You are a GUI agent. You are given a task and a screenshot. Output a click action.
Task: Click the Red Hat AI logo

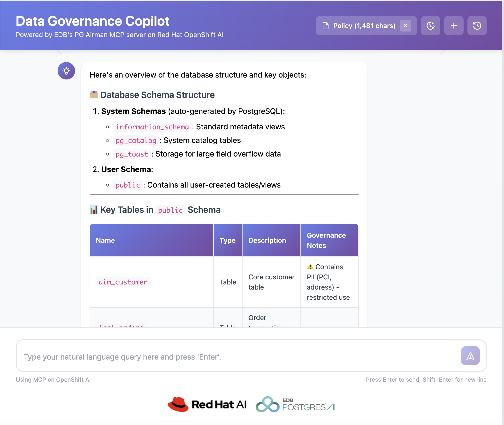[x=207, y=404]
